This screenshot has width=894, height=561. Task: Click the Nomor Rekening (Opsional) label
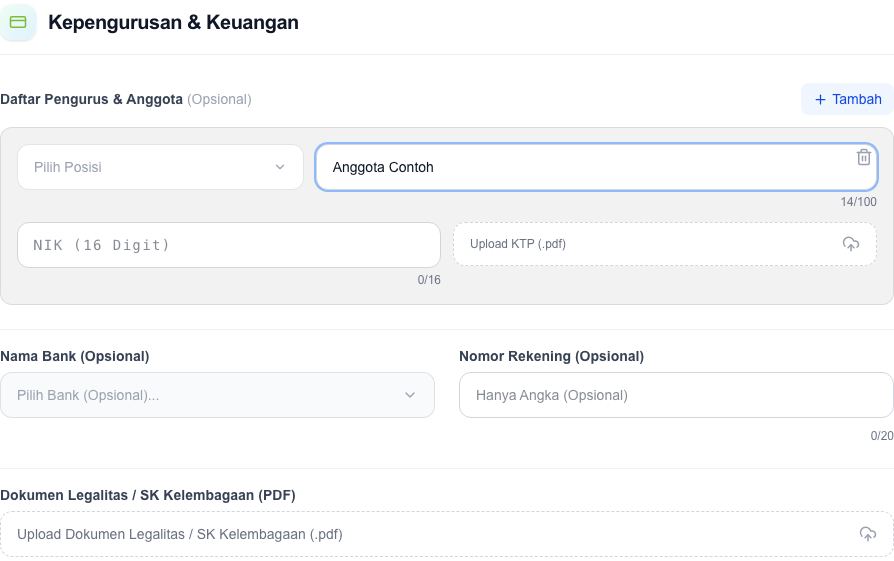point(551,356)
